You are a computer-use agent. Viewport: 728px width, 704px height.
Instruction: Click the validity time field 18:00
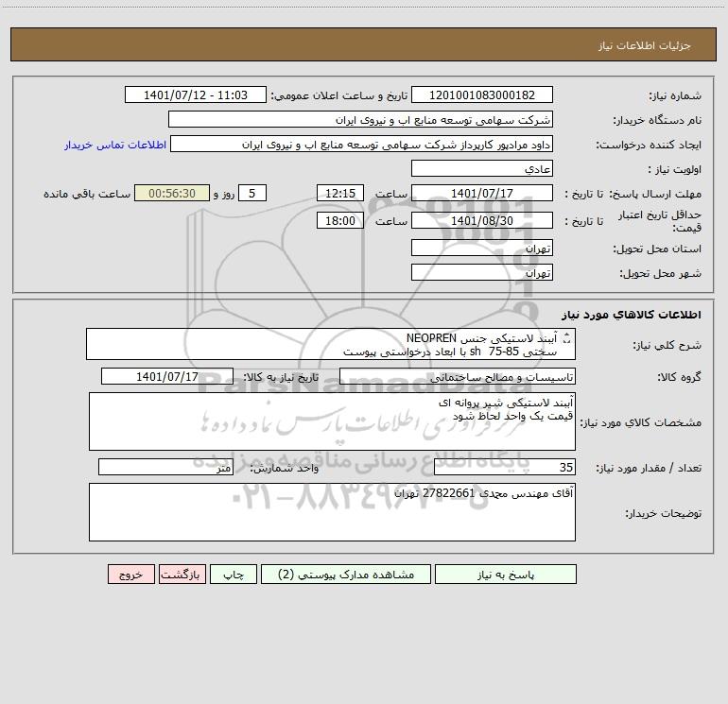click(x=339, y=220)
